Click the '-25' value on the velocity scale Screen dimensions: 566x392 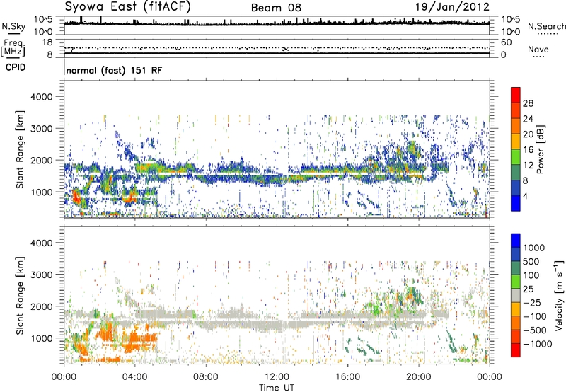tap(532, 303)
